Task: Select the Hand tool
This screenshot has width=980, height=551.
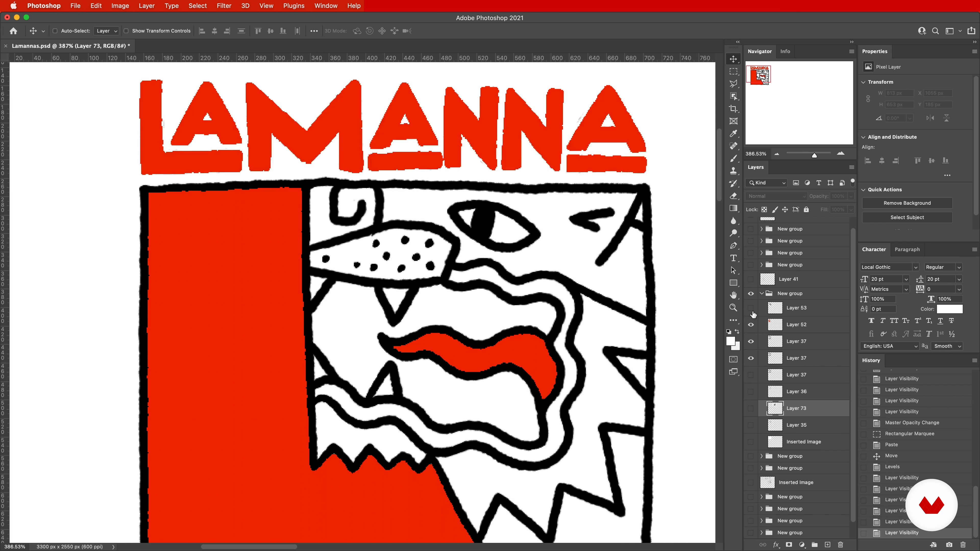Action: coord(733,295)
